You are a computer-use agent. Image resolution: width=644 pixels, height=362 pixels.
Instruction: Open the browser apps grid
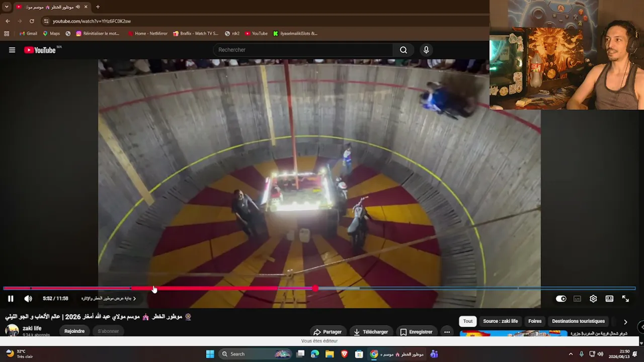click(7, 34)
